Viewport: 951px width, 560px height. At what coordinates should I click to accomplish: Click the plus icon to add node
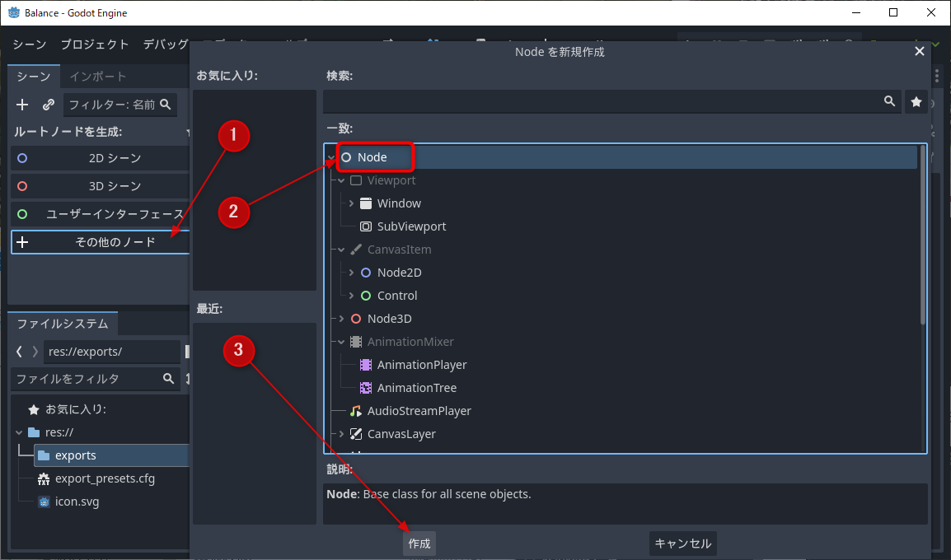(22, 105)
